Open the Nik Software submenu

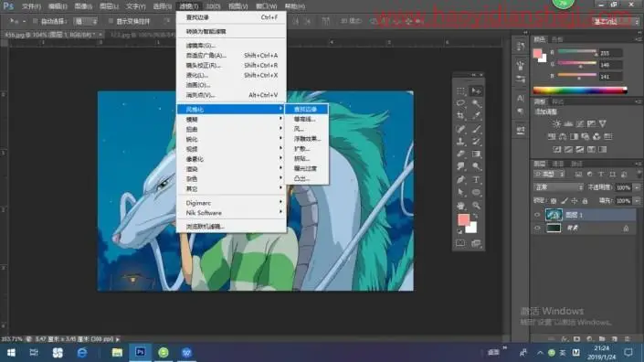(231, 213)
